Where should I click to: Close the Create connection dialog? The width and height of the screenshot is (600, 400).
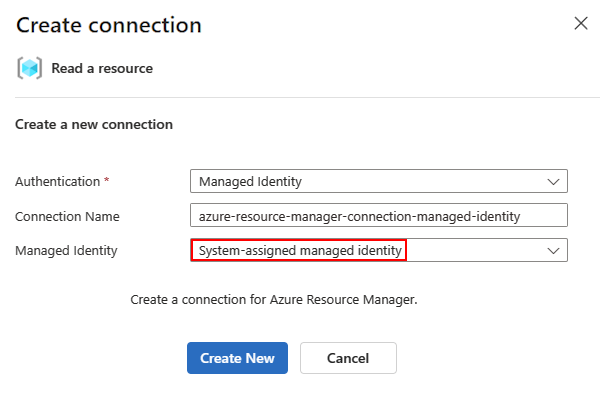click(x=580, y=24)
